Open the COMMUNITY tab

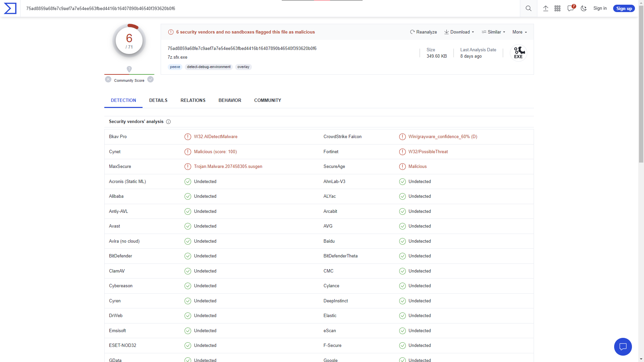click(x=267, y=100)
